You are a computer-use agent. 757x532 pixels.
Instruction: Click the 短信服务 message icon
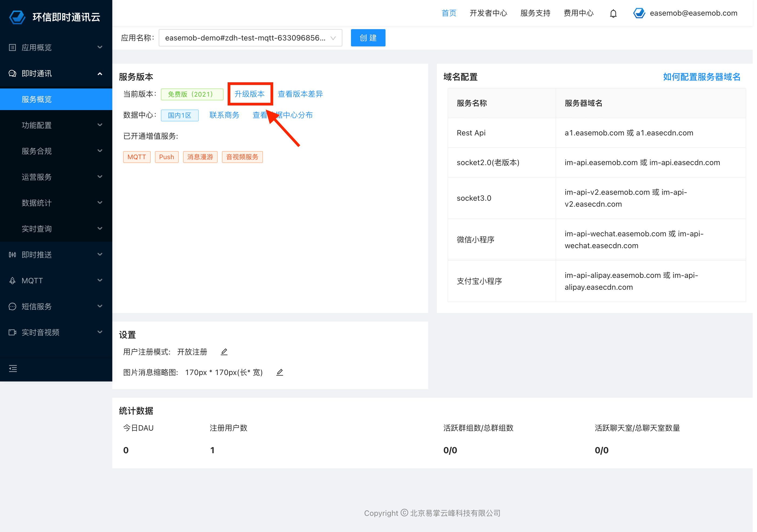click(x=12, y=306)
